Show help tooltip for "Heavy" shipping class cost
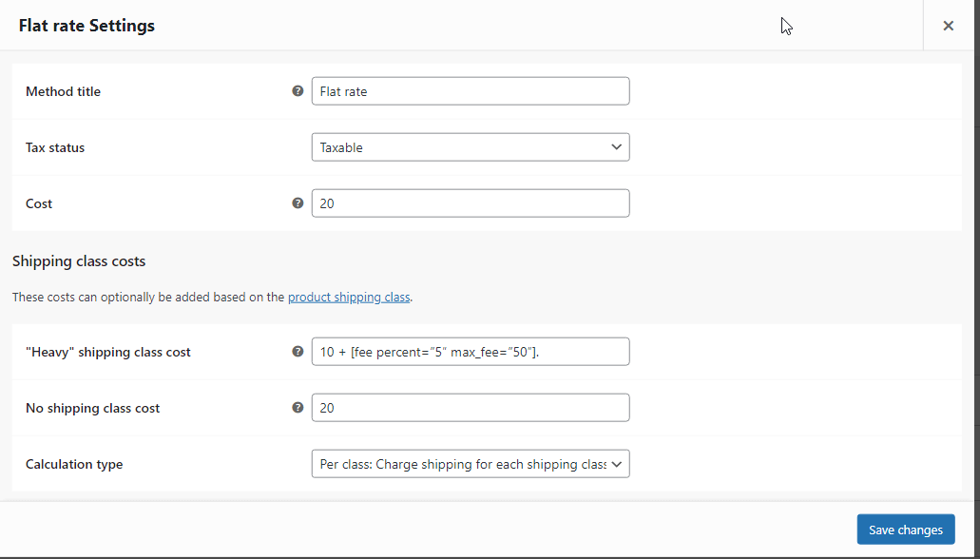 (x=298, y=352)
